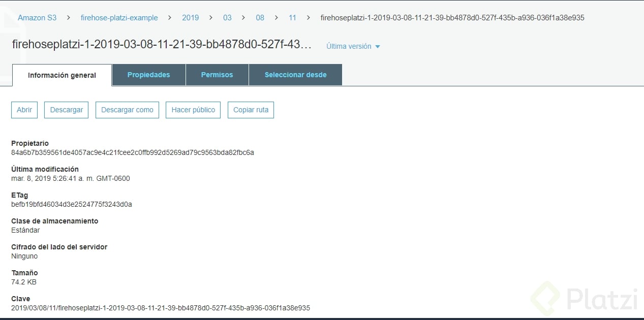
Task: Click the Clave label
Action: [21, 299]
